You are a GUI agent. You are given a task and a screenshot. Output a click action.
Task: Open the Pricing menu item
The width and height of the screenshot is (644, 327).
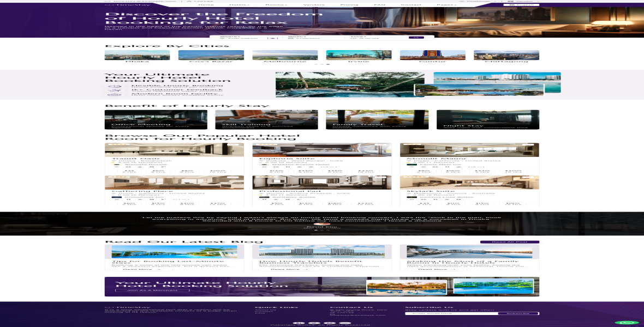[x=349, y=5]
